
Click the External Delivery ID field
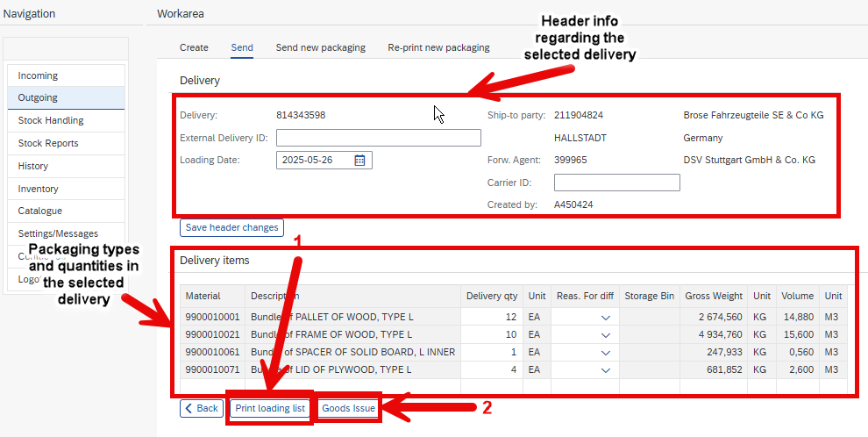(x=379, y=138)
